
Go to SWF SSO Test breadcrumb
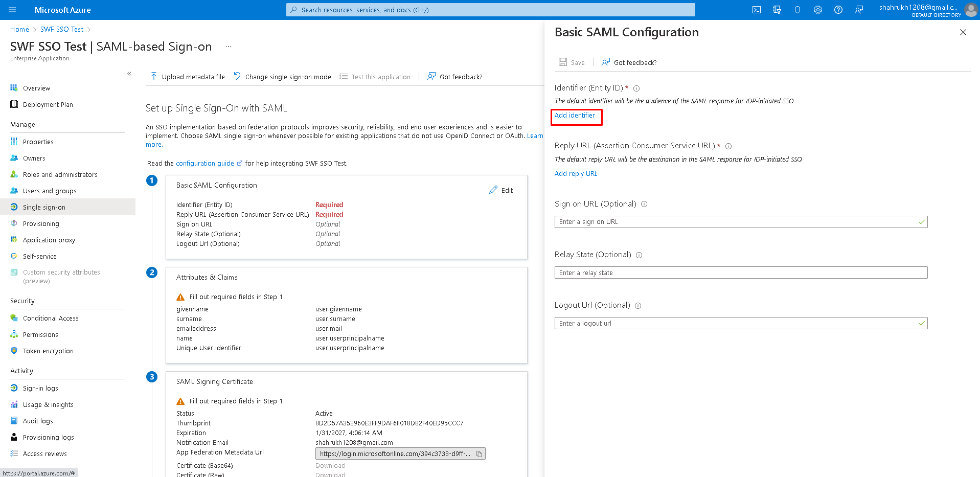(x=62, y=29)
